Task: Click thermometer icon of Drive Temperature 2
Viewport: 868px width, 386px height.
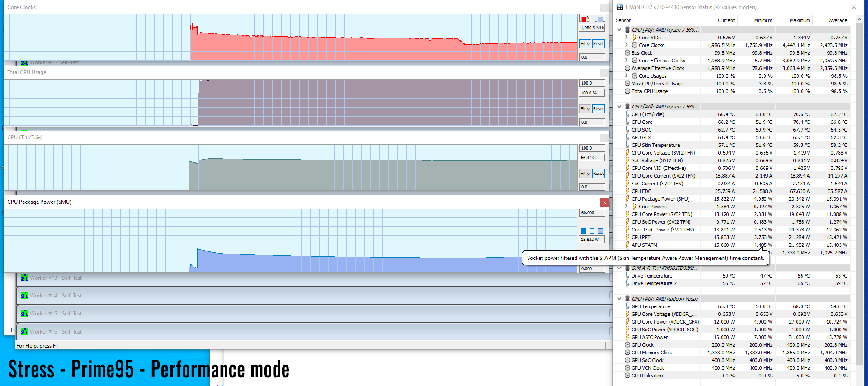Action: [x=627, y=283]
